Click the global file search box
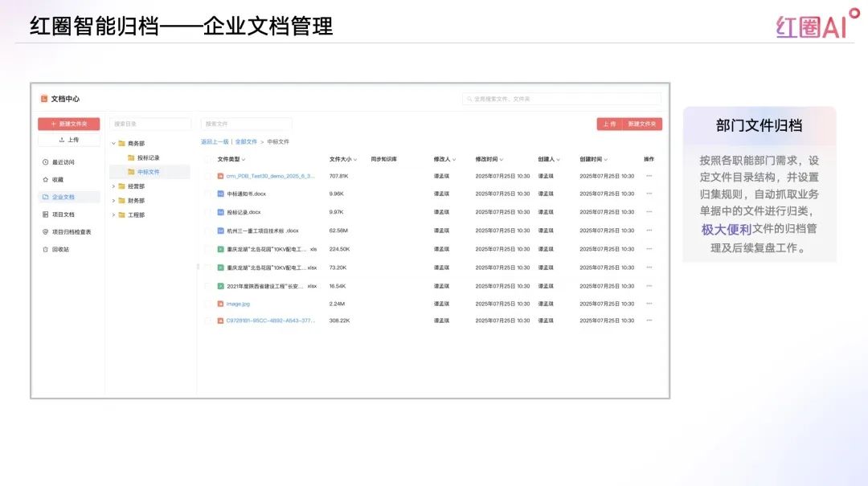Screen dimensions: 868x486 561,99
